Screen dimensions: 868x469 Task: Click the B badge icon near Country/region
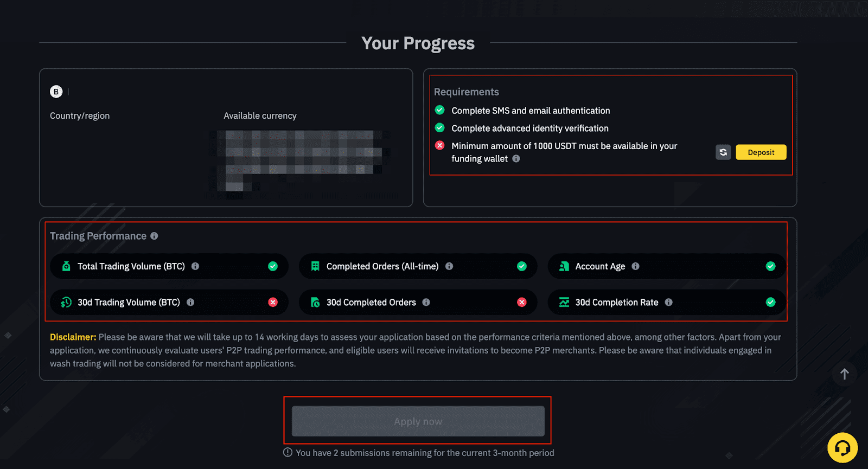pyautogui.click(x=56, y=91)
